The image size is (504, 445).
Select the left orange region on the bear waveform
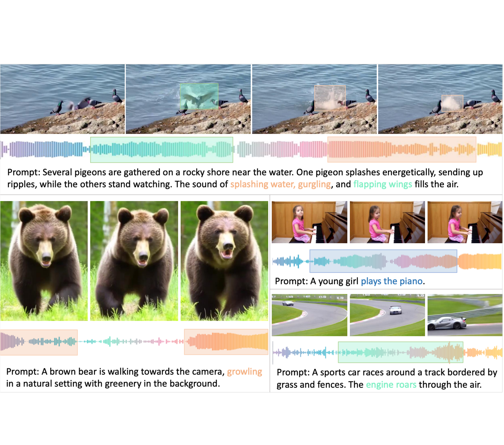click(x=39, y=342)
